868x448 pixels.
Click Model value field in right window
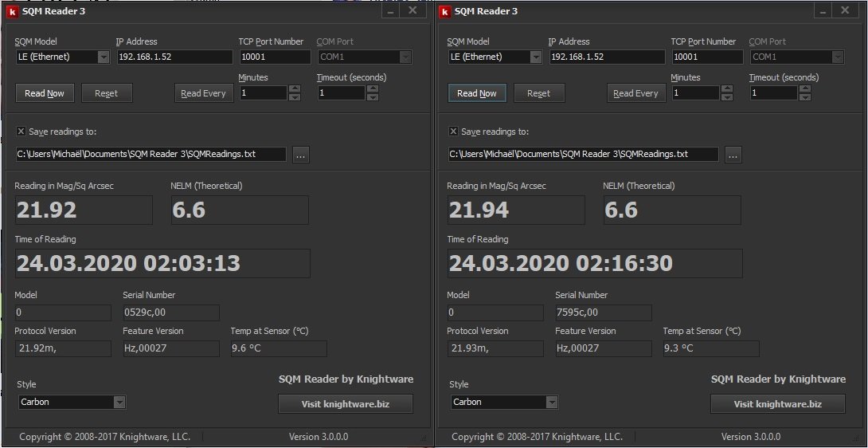click(495, 312)
